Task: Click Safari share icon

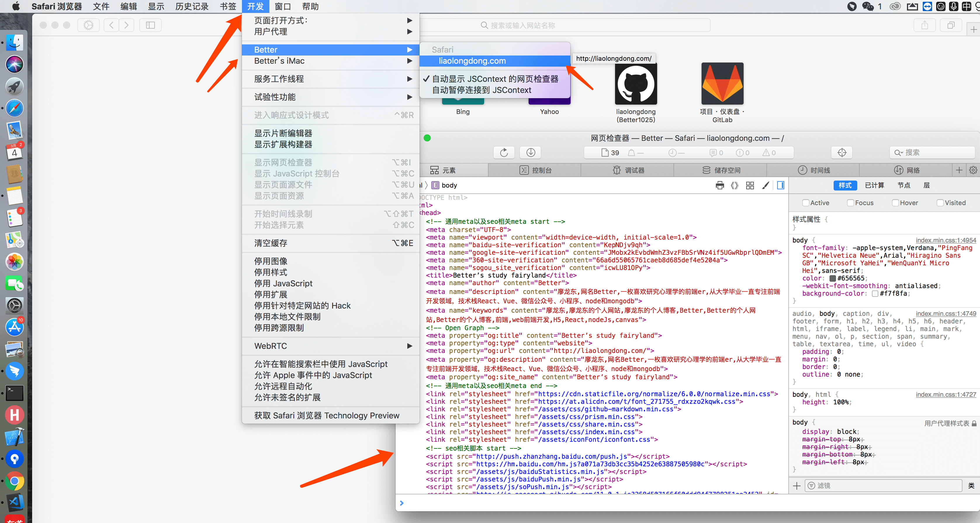Action: point(924,25)
